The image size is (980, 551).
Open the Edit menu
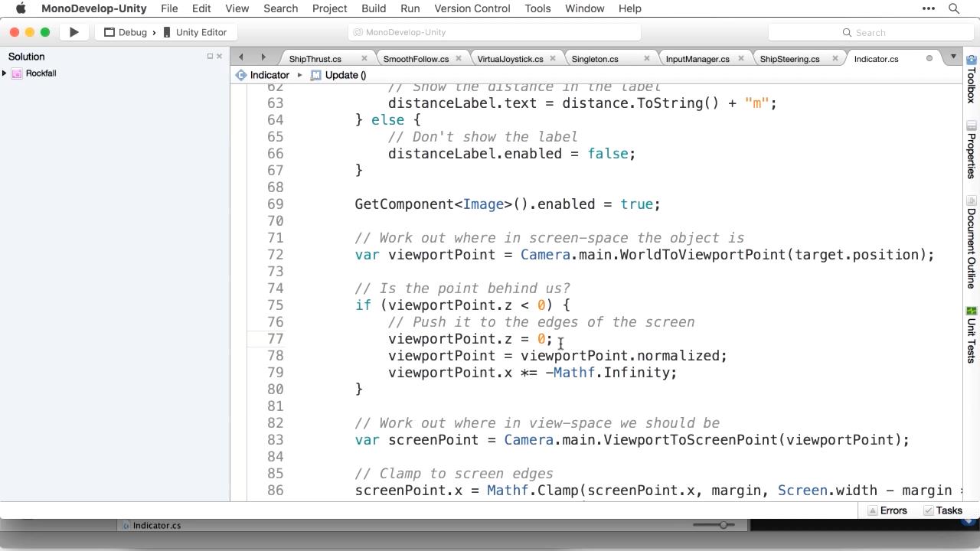[x=201, y=8]
